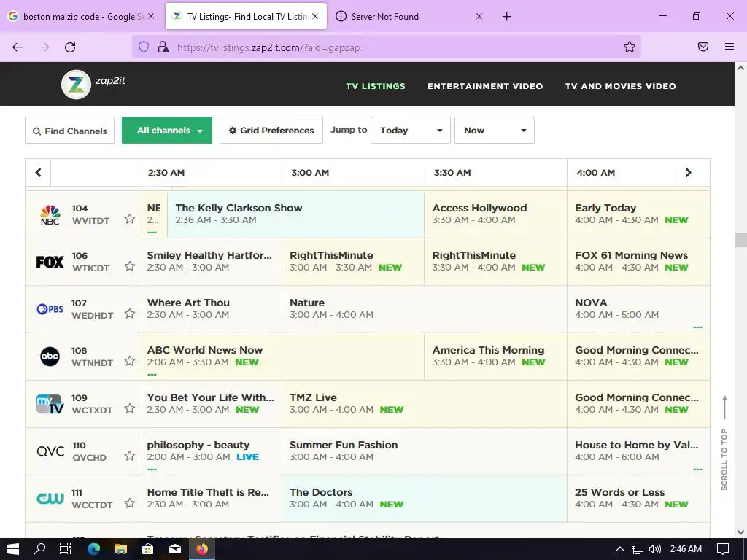Open volume control in tray
This screenshot has height=560, width=747.
click(655, 549)
